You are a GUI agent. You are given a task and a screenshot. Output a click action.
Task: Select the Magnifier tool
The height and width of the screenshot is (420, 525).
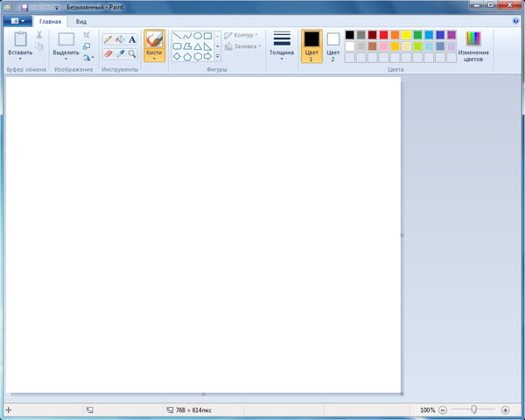point(132,53)
